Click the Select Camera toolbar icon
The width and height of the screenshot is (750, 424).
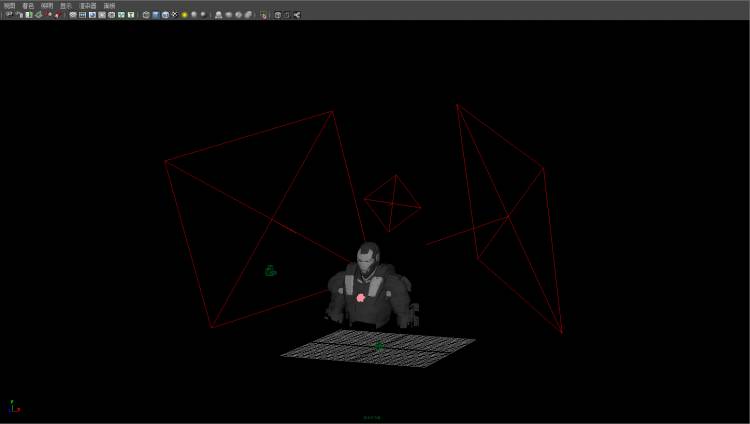pos(9,15)
